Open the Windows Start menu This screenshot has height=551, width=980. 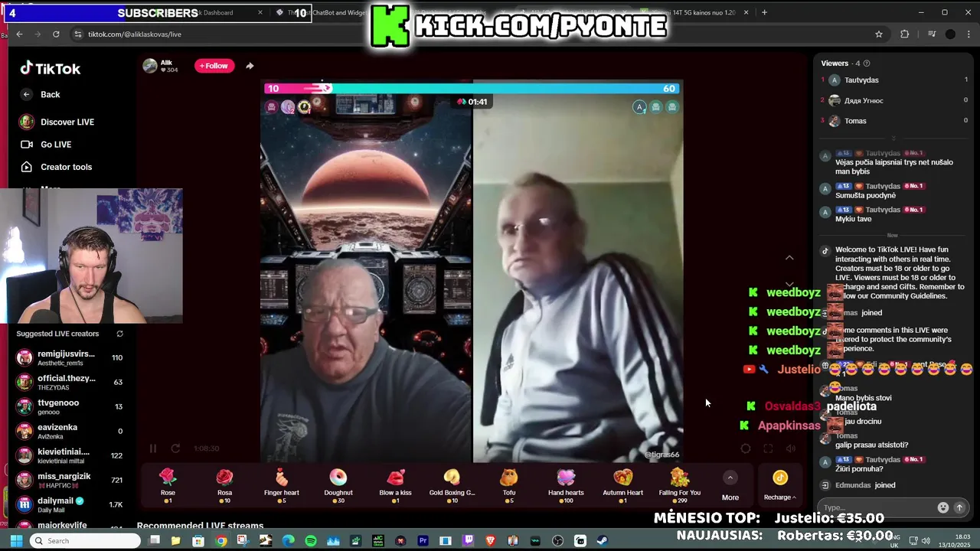[x=15, y=541]
